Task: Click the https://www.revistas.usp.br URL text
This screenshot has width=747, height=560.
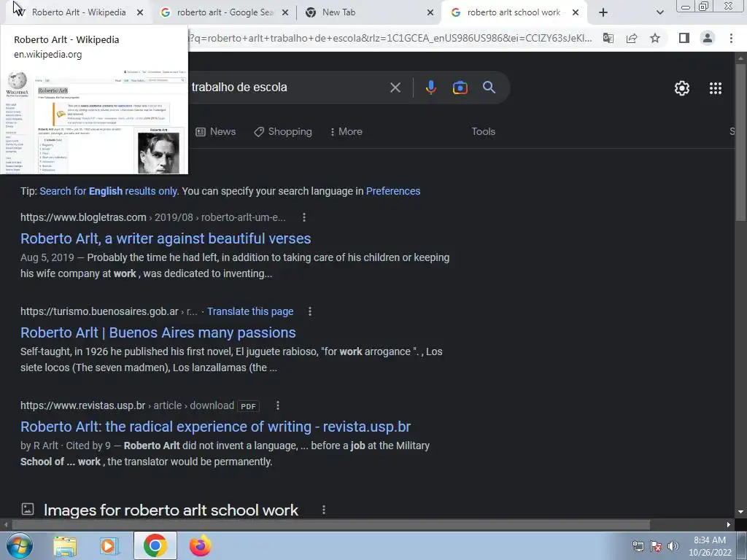Action: coord(83,405)
